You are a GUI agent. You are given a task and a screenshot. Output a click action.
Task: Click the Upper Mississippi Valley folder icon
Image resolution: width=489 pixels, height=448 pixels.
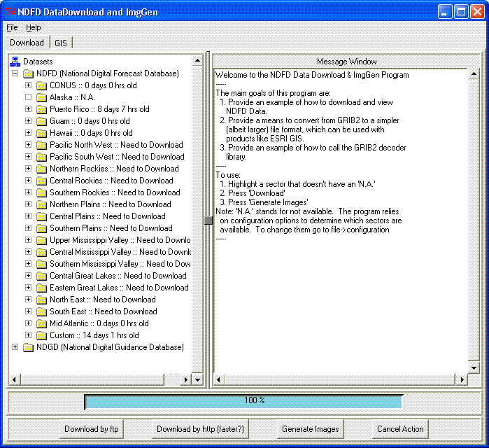pos(41,240)
